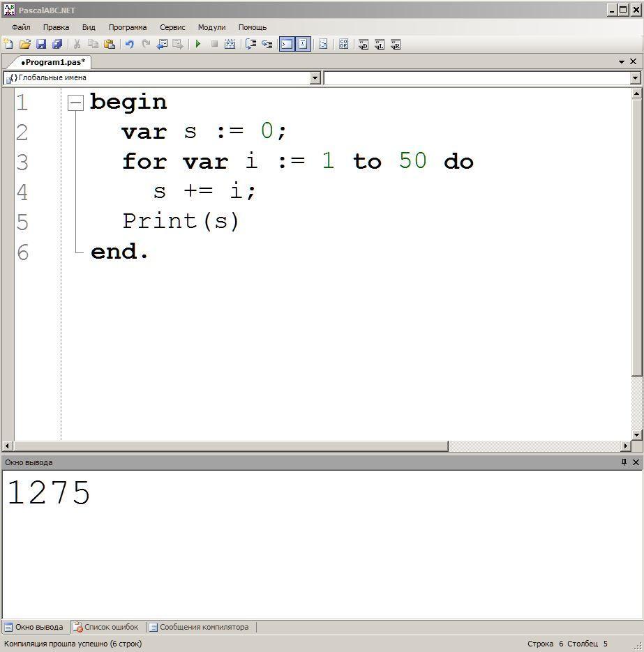Open the Помощь menu
Screen dimensions: 644x652
[253, 27]
